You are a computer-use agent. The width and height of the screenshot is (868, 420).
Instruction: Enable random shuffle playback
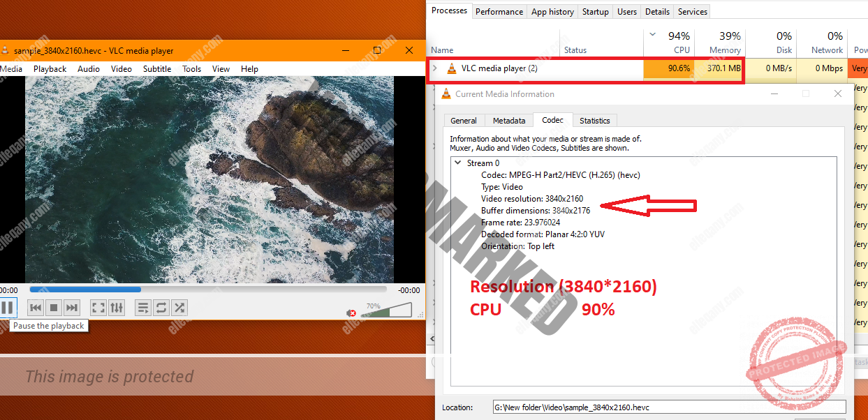[180, 307]
